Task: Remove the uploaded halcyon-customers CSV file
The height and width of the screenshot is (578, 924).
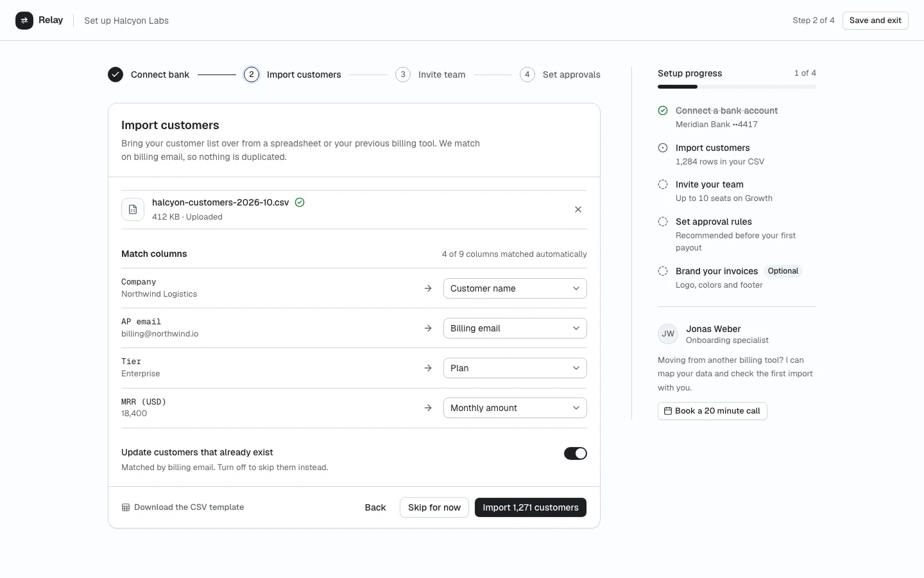Action: tap(578, 209)
